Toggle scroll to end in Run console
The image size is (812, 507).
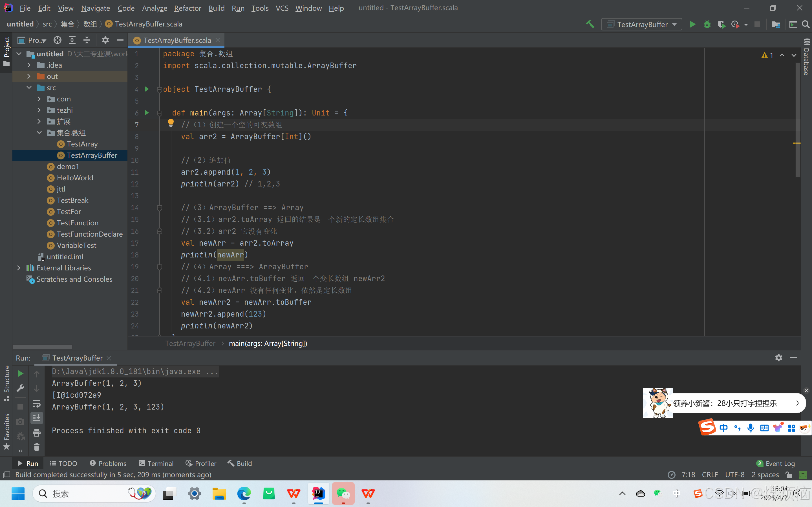tap(37, 418)
